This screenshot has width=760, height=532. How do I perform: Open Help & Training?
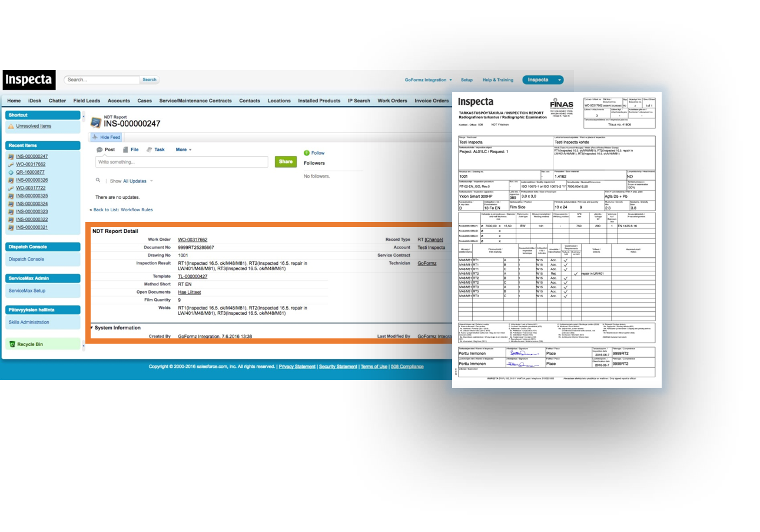[497, 79]
